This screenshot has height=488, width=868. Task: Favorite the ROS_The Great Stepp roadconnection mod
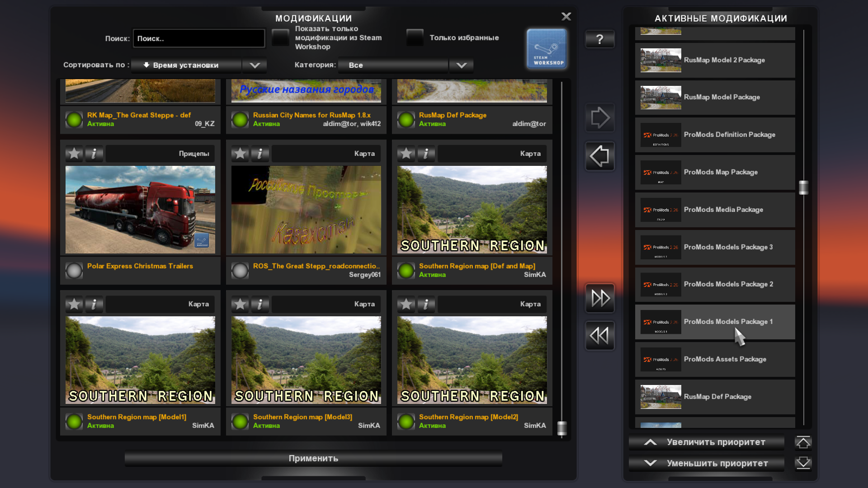pyautogui.click(x=240, y=154)
